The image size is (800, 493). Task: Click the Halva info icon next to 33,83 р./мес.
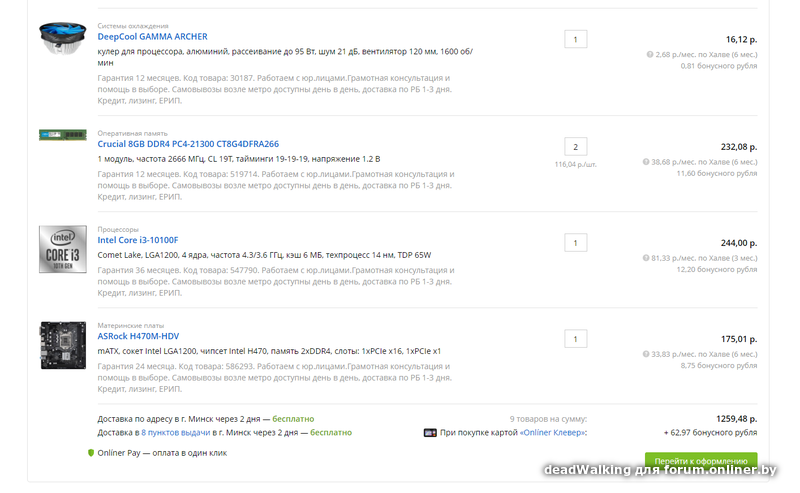[646, 354]
